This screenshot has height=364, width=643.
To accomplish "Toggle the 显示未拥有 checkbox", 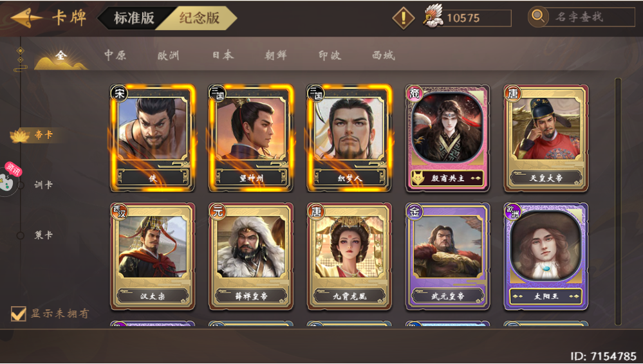I will 18,314.
